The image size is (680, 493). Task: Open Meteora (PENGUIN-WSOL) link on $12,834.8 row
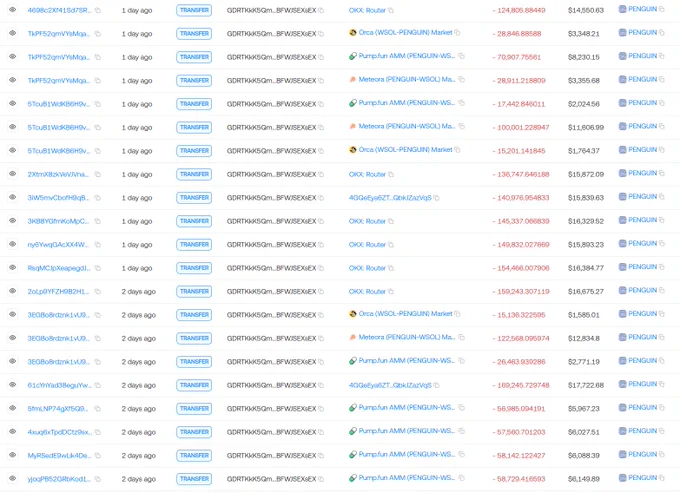click(x=407, y=337)
